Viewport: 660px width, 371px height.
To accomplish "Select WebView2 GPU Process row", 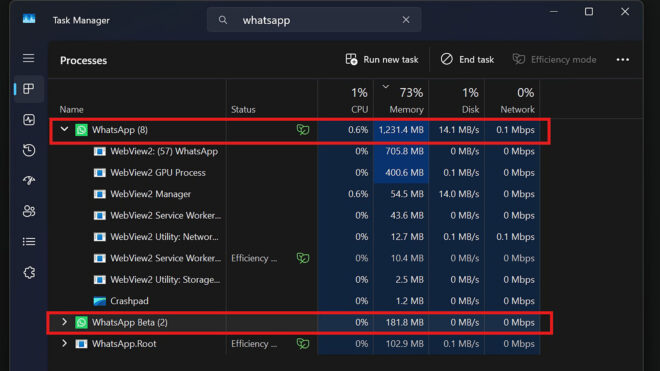I will point(295,173).
